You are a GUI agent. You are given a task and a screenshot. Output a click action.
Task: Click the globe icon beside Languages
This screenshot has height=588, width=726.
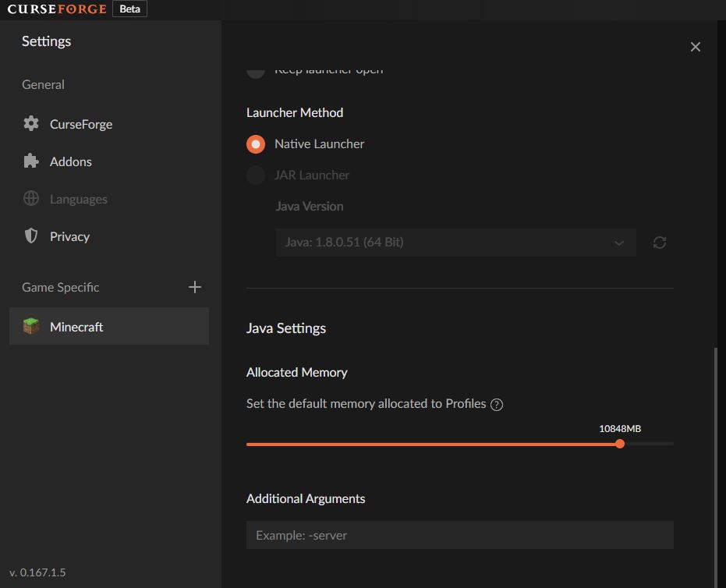pyautogui.click(x=31, y=199)
